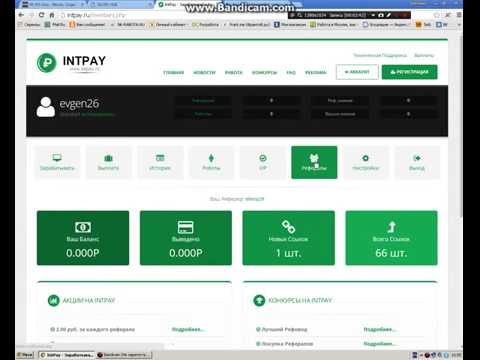480x360 pixels.
Task: Click the evgen26 username
Action: point(79,103)
